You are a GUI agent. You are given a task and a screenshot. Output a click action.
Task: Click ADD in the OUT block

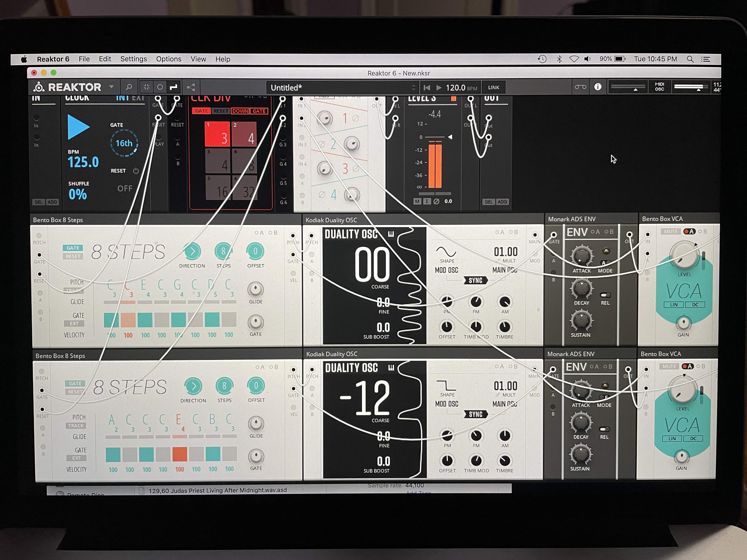coord(502,202)
